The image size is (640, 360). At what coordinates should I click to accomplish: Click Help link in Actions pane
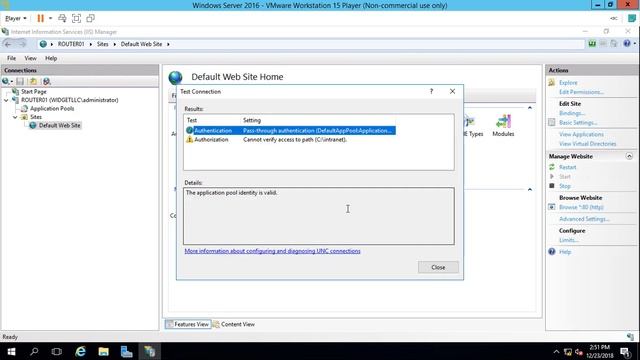tap(565, 252)
